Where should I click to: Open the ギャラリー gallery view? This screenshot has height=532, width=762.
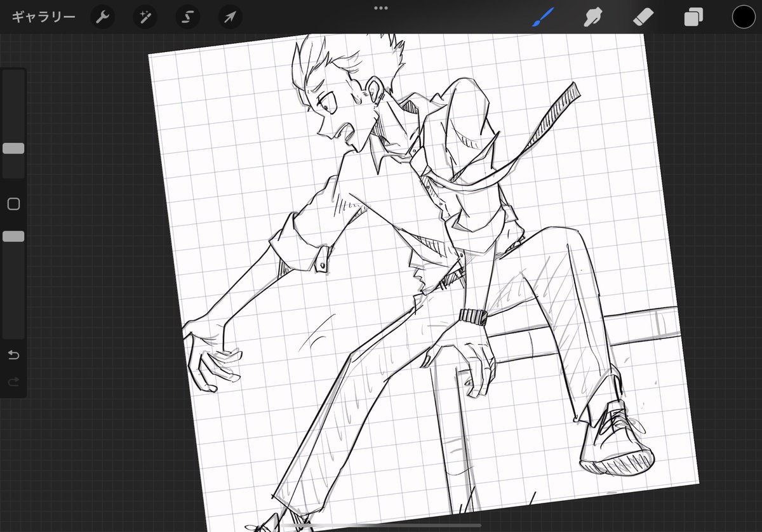[43, 17]
